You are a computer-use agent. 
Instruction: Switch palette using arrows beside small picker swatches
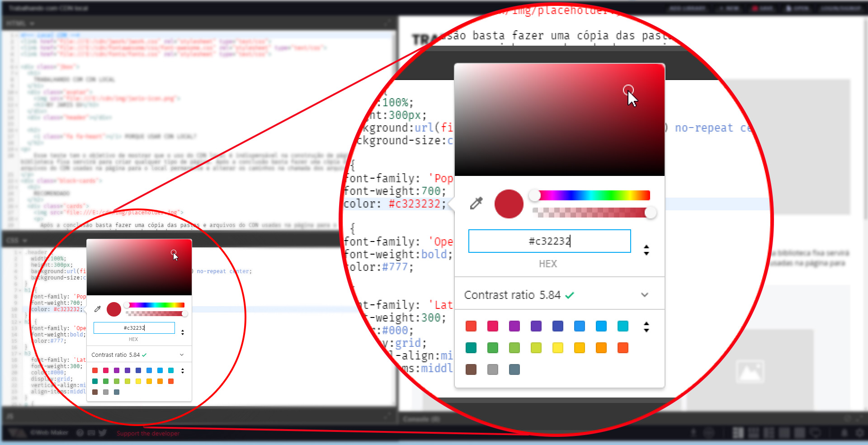[183, 370]
